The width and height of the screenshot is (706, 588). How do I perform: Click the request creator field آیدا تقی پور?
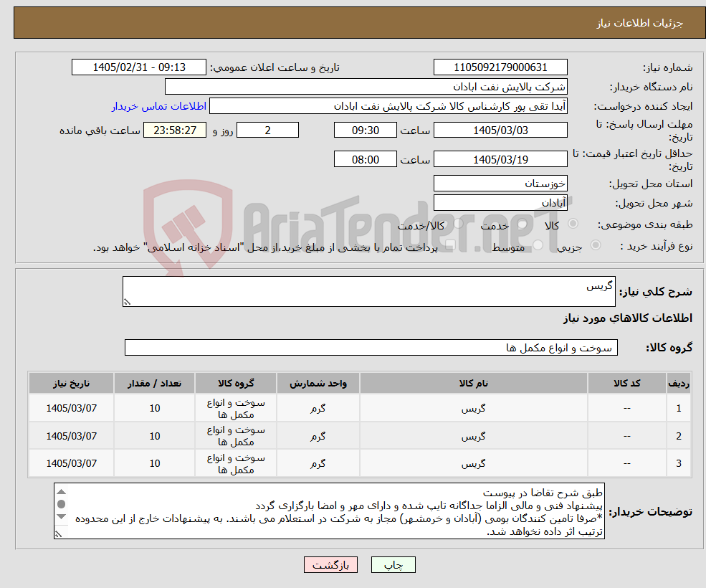[388, 106]
